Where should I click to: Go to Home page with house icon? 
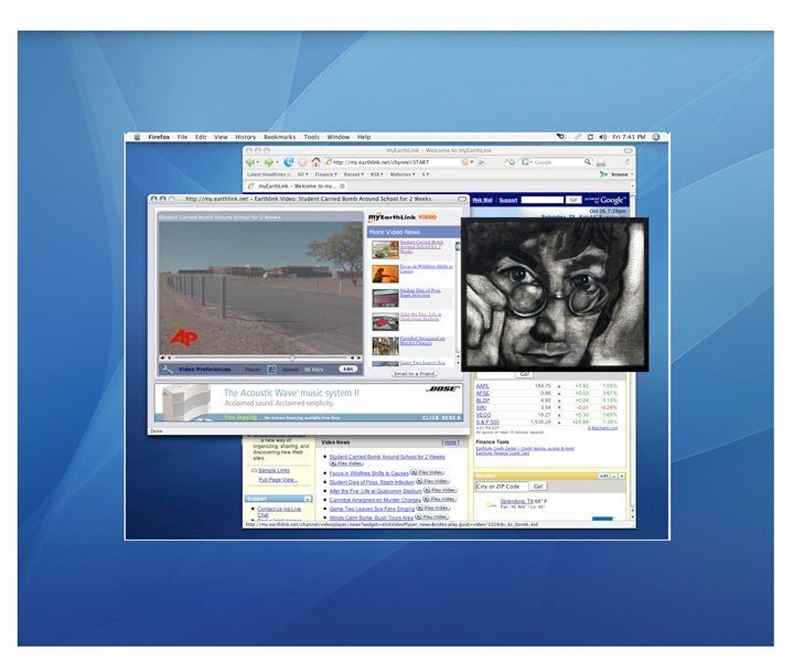pyautogui.click(x=315, y=162)
